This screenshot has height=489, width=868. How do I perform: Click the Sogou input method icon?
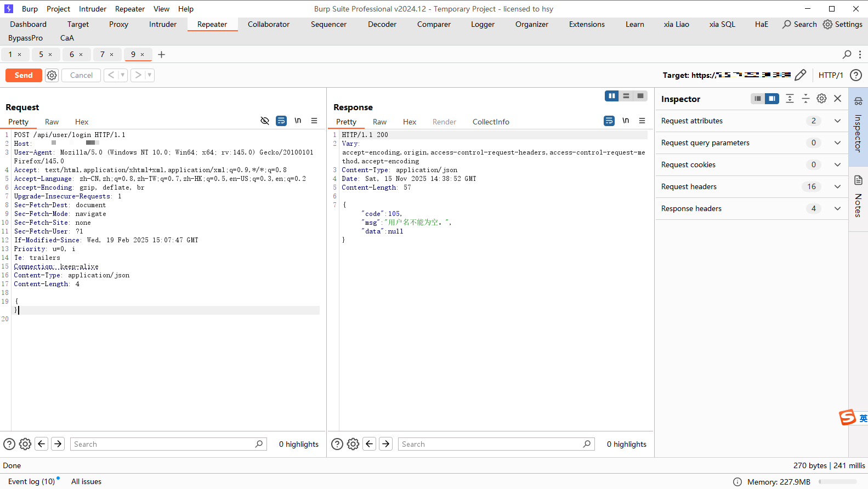(847, 418)
